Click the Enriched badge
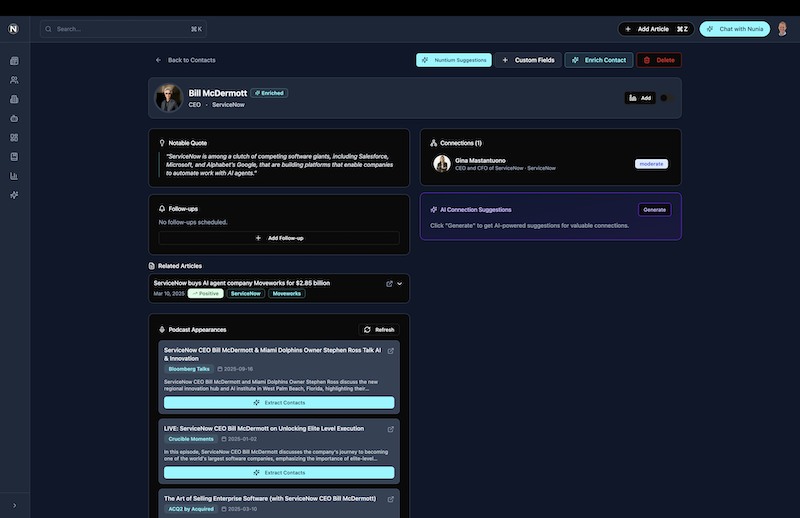 pyautogui.click(x=269, y=93)
